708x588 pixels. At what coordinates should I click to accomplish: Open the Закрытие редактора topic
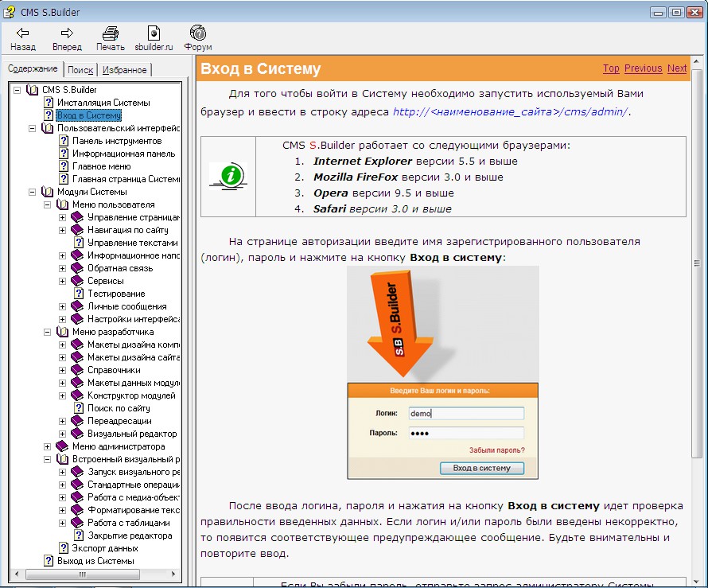[x=130, y=535]
